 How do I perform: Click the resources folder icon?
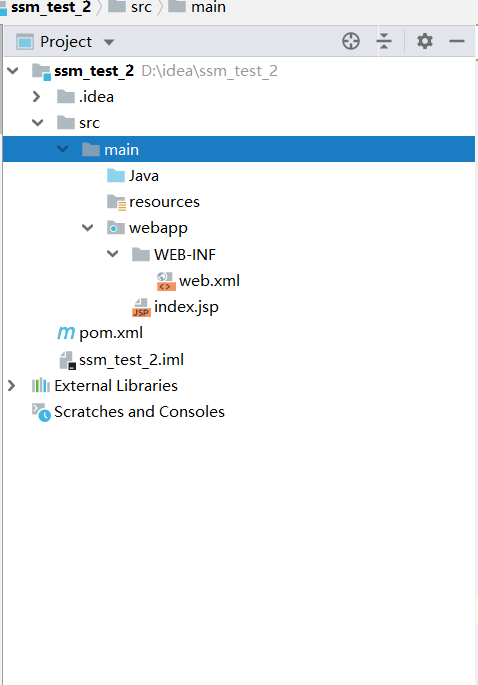116,202
